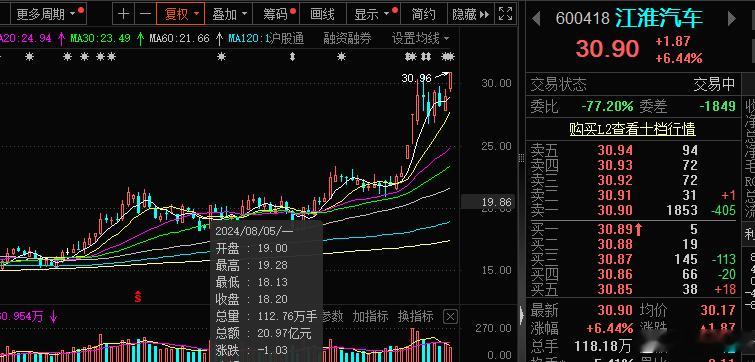Click the 总手 value 118.18万
Viewport: 755px width, 362px height.
(603, 345)
